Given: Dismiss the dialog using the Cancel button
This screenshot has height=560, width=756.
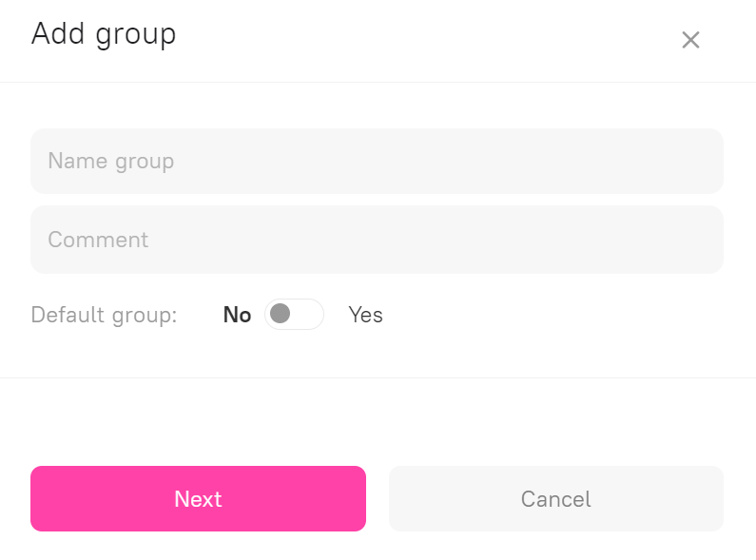Looking at the screenshot, I should point(555,499).
